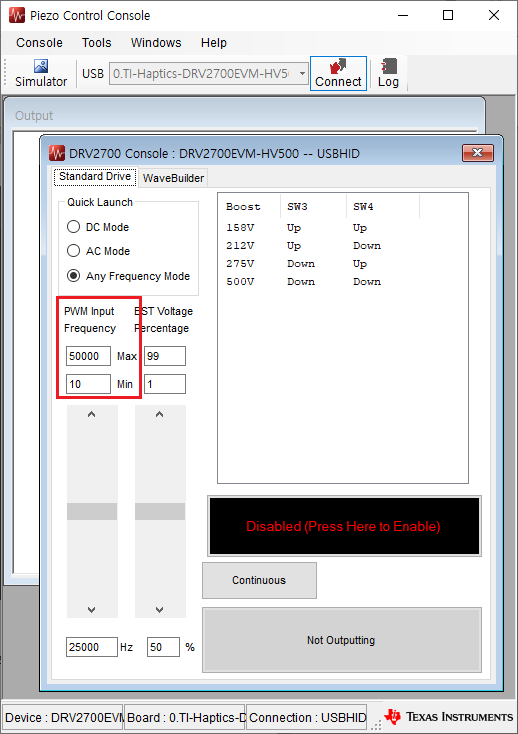Click the BST Voltage Min field
The image size is (518, 734).
pos(165,384)
